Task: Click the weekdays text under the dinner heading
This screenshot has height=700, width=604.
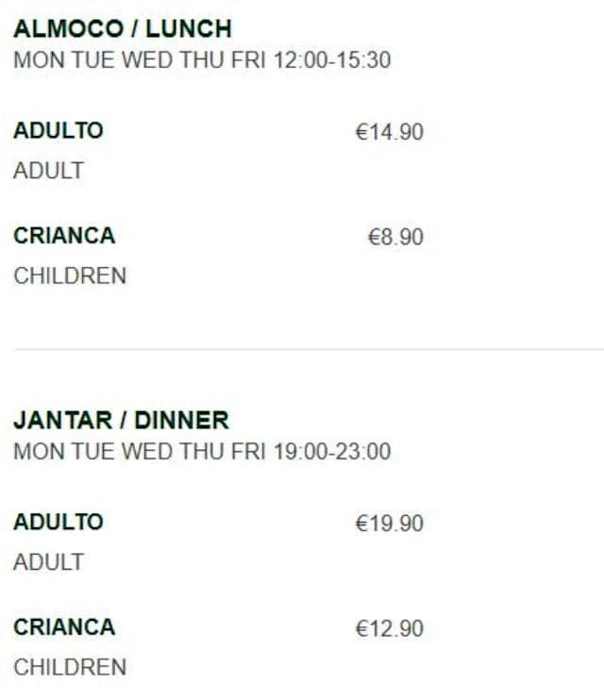Action: pyautogui.click(x=141, y=452)
